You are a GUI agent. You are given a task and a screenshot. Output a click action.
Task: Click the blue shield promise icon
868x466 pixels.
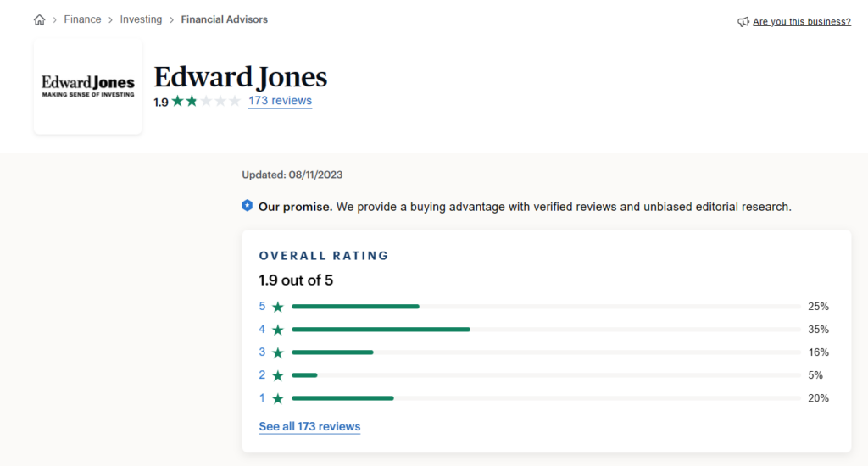(247, 205)
